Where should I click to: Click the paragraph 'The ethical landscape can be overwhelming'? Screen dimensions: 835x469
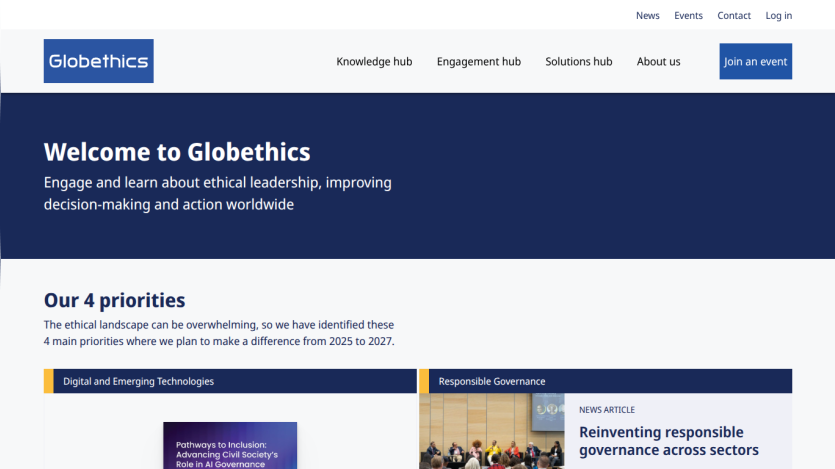219,333
